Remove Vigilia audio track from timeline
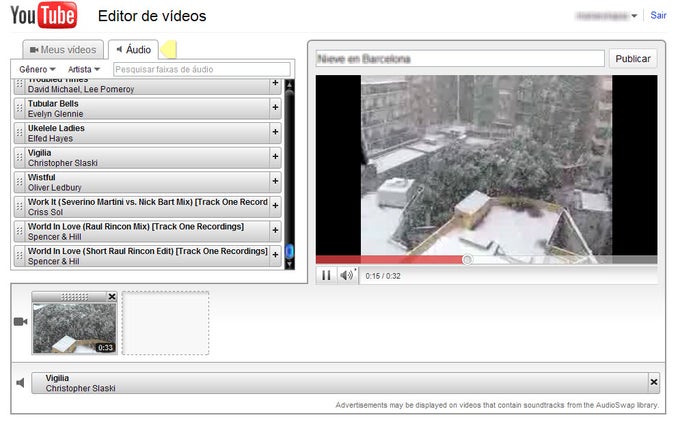The width and height of the screenshot is (680, 422). click(x=654, y=382)
